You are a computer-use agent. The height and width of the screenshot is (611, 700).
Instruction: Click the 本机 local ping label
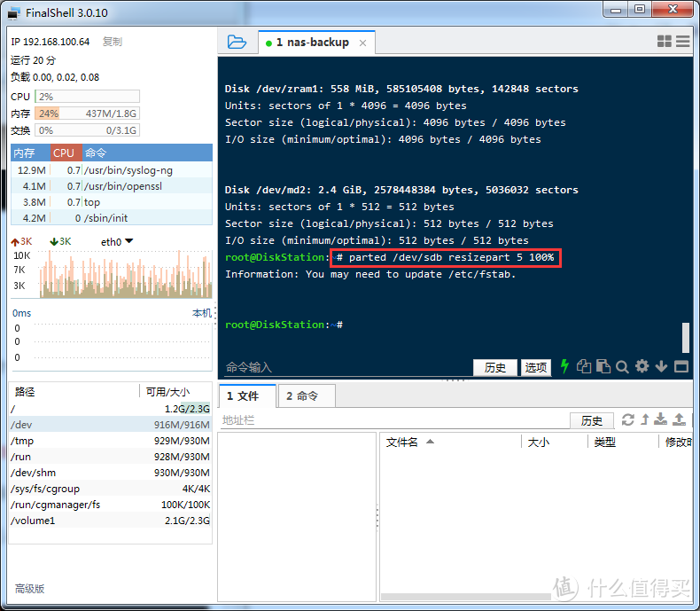[x=202, y=313]
